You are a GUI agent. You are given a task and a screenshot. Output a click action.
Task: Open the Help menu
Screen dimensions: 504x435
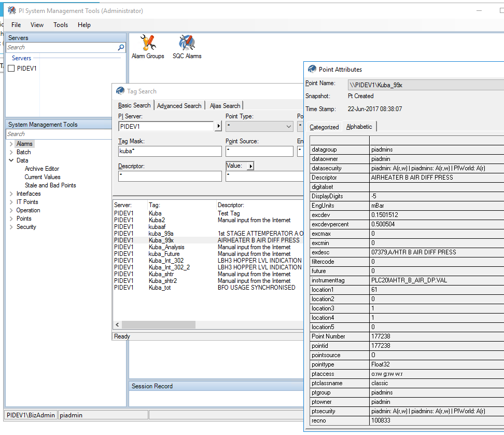[84, 25]
